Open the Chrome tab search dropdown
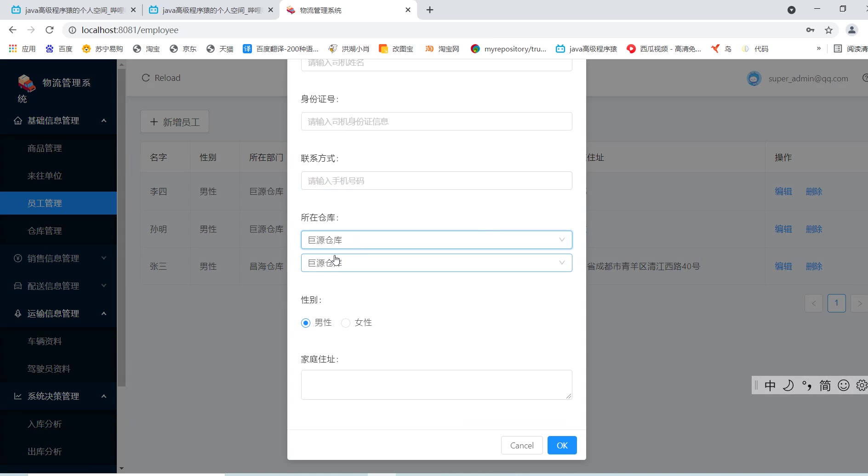 791,10
